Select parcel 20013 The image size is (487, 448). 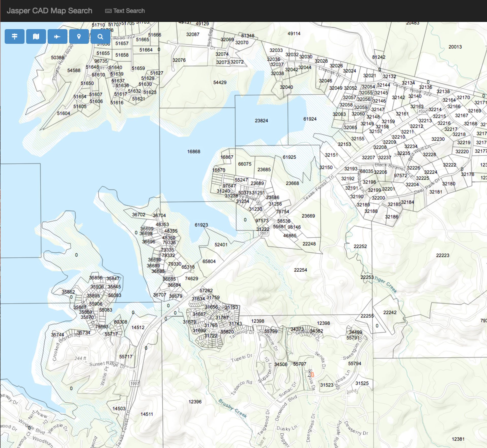pyautogui.click(x=455, y=47)
